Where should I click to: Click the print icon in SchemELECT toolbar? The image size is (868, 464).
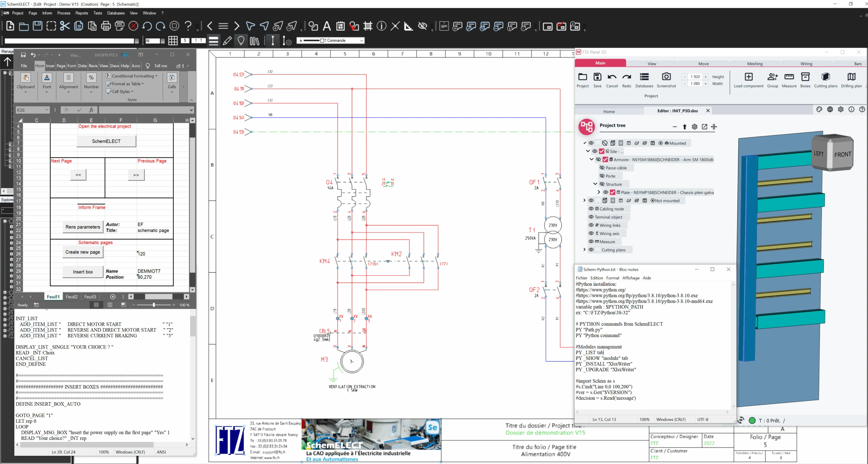coord(106,26)
